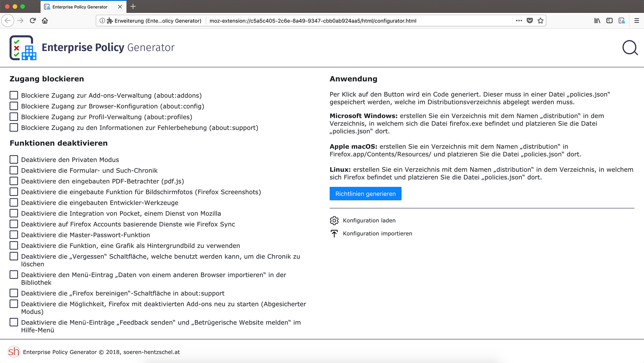Click the Enterprise Policy Generator toolbar icon
This screenshot has width=644, height=363.
(x=622, y=21)
